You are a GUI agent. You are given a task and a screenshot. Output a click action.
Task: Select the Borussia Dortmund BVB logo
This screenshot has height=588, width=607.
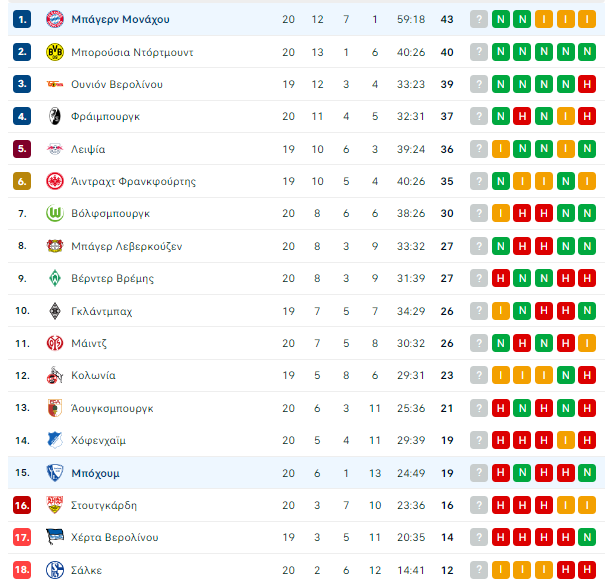[x=55, y=52]
